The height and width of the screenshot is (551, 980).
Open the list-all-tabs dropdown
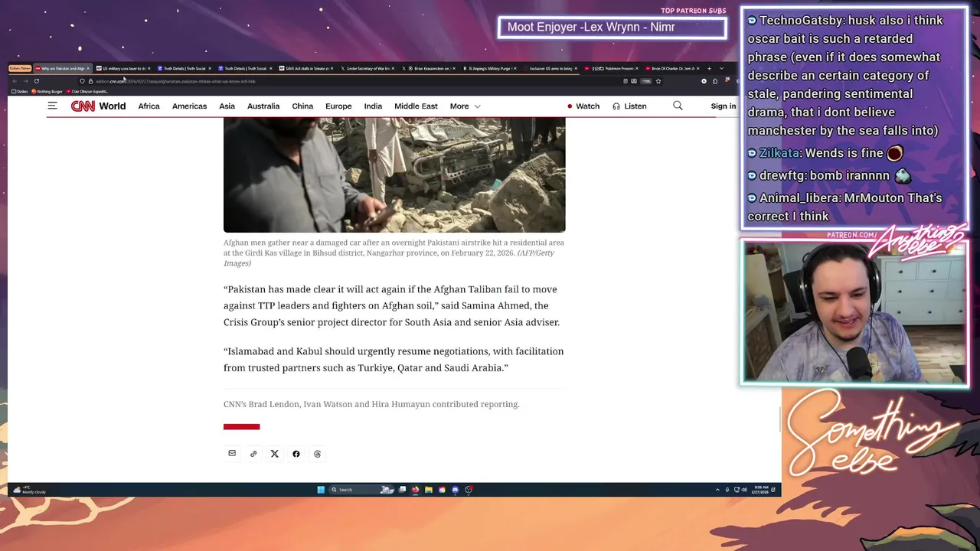pos(721,68)
